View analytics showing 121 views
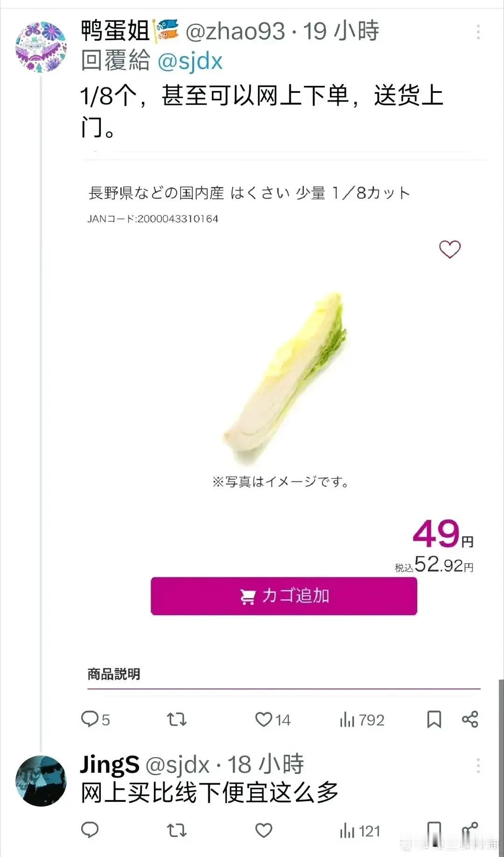The width and height of the screenshot is (504, 857). [x=360, y=831]
